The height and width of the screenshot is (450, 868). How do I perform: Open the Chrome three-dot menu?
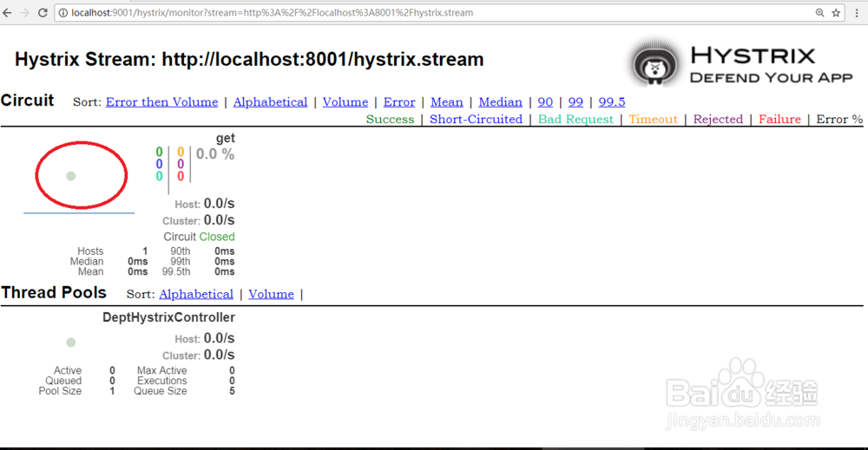pyautogui.click(x=857, y=13)
